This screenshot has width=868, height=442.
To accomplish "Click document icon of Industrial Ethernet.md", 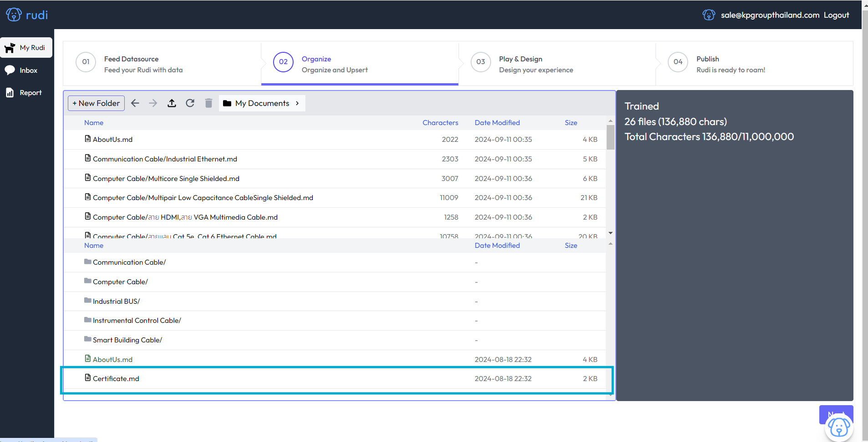I will [88, 158].
